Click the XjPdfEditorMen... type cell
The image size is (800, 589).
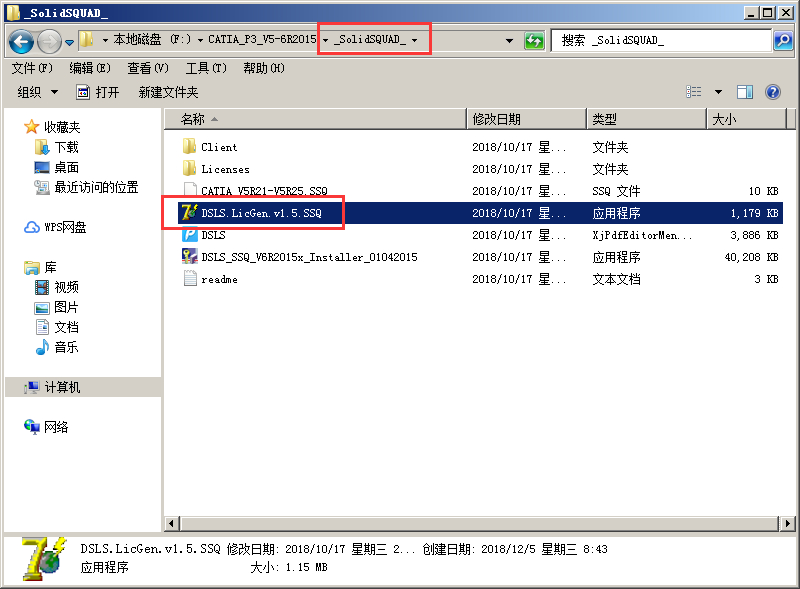642,235
